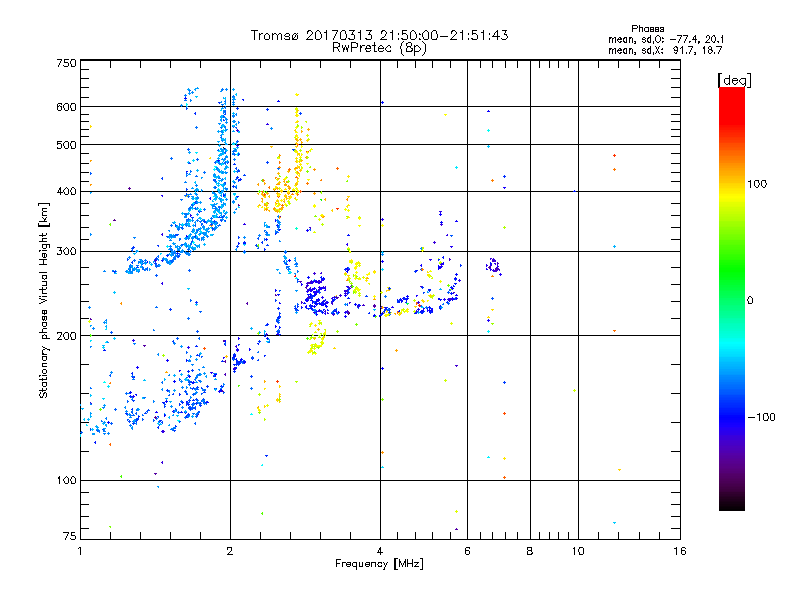Select the "mean, sd,O: -77.4, 20.1" line
Screen dimensions: 800x600
pyautogui.click(x=666, y=39)
